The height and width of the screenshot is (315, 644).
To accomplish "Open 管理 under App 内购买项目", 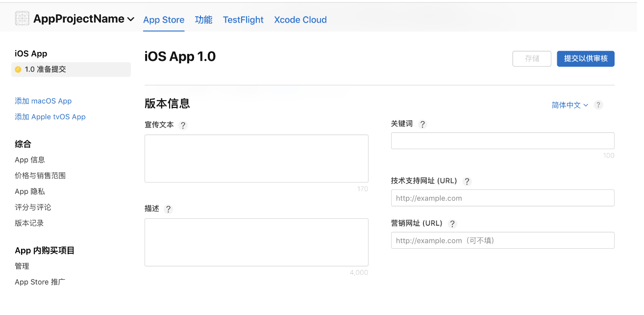I will coord(22,266).
